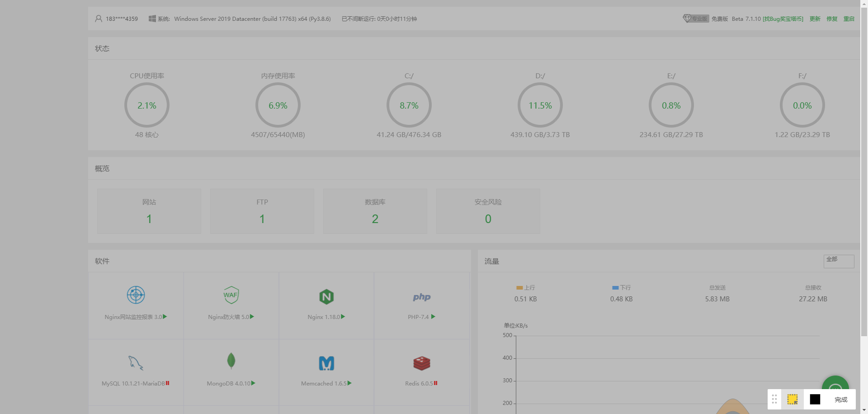Open the Nginx网站监控报表 3.0 radar icon
The height and width of the screenshot is (414, 868).
click(136, 295)
